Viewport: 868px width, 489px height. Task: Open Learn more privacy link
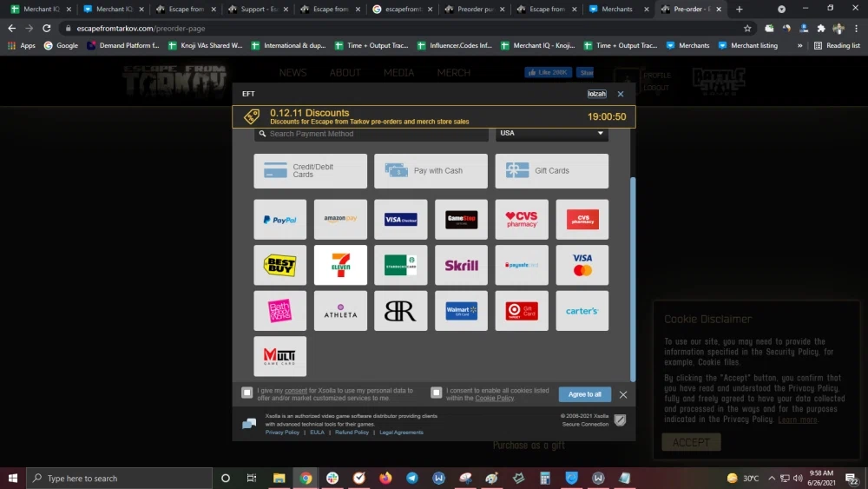point(797,420)
